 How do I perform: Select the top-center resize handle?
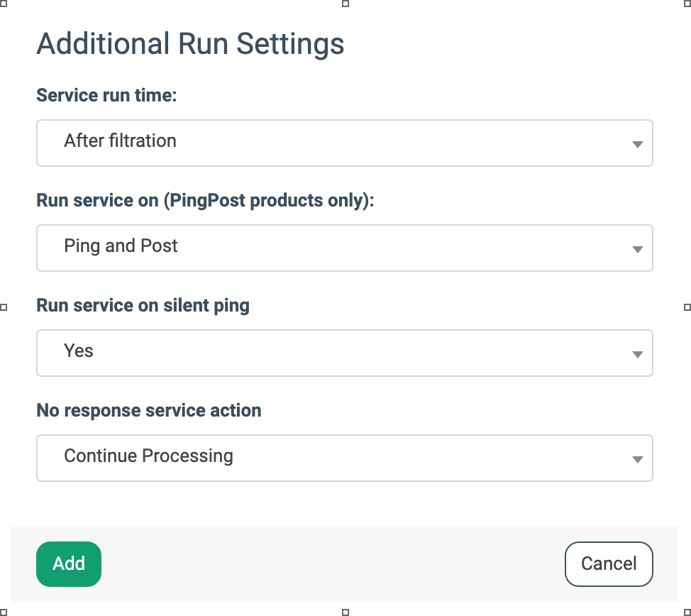(x=345, y=4)
